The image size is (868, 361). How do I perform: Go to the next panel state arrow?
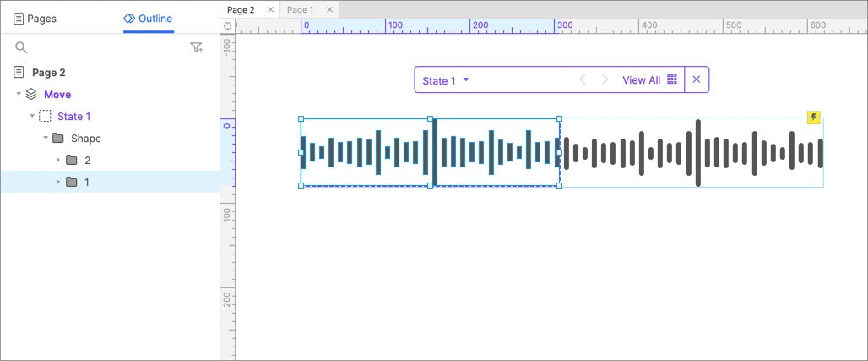[605, 80]
